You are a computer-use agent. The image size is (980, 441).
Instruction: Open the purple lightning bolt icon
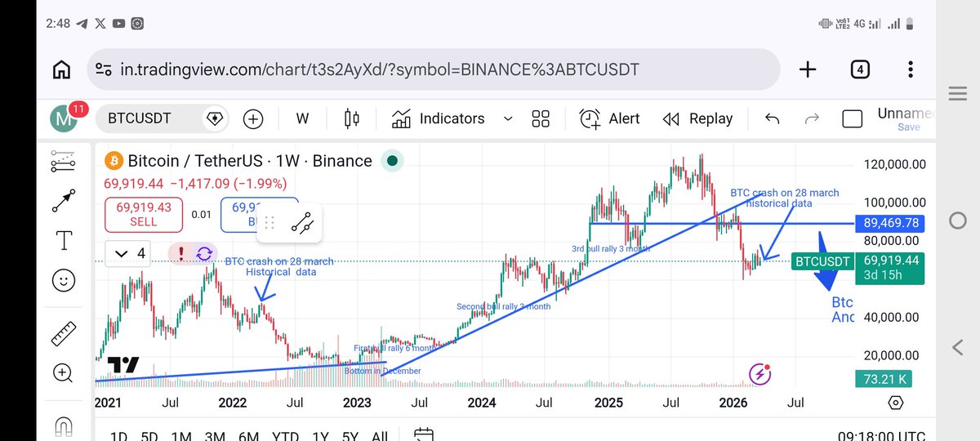click(x=761, y=374)
